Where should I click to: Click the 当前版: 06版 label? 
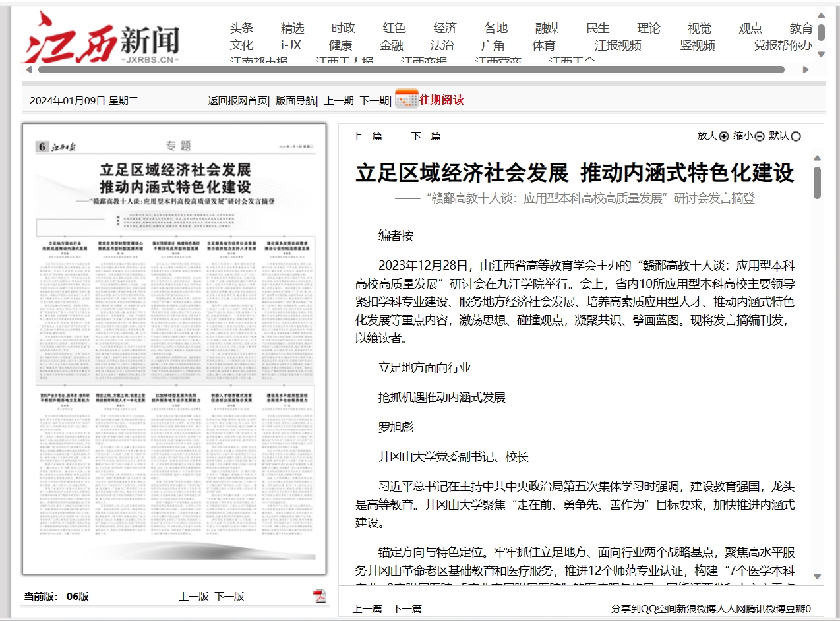point(57,597)
